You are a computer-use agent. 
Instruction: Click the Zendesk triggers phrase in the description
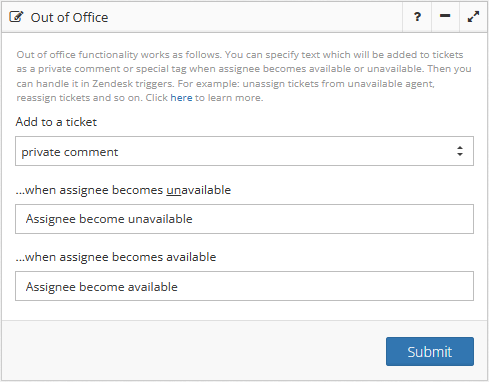133,83
